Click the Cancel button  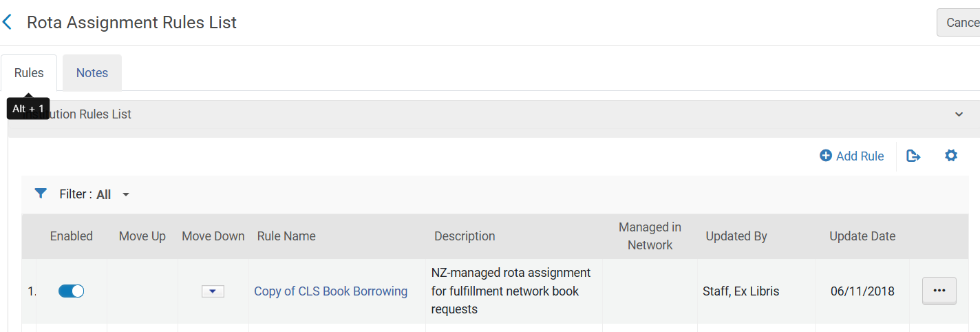pyautogui.click(x=959, y=23)
